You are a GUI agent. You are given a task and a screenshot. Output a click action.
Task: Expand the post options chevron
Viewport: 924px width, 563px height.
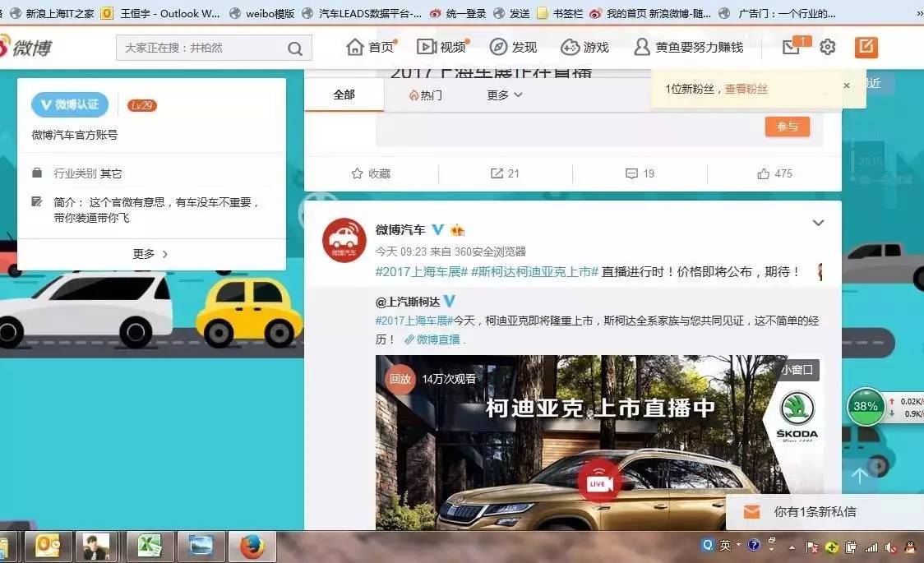pos(818,223)
